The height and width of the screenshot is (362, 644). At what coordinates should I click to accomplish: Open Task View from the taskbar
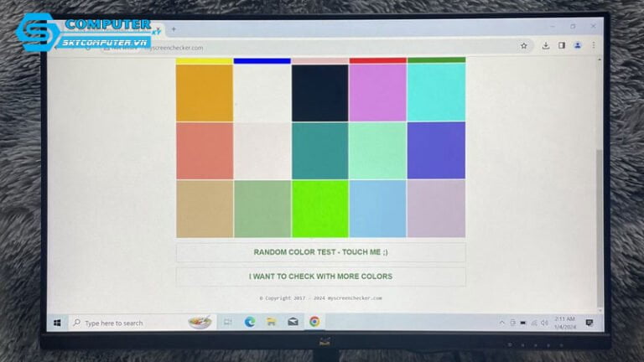pyautogui.click(x=227, y=322)
